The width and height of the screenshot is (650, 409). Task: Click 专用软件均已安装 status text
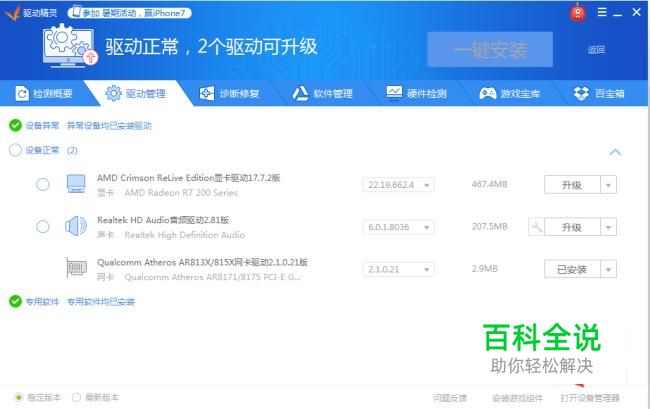tap(101, 302)
